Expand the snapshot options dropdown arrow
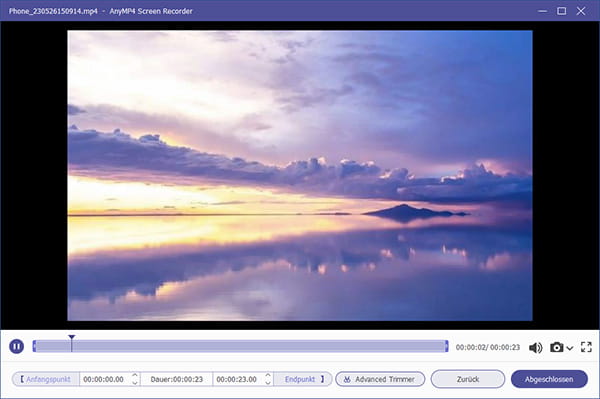Screen dimensions: 600x399 click(570, 348)
